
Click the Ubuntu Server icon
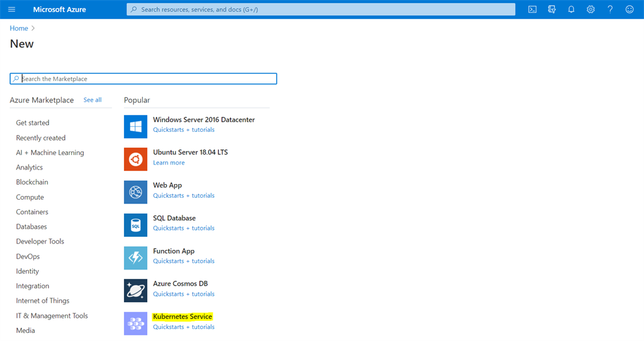pyautogui.click(x=136, y=160)
